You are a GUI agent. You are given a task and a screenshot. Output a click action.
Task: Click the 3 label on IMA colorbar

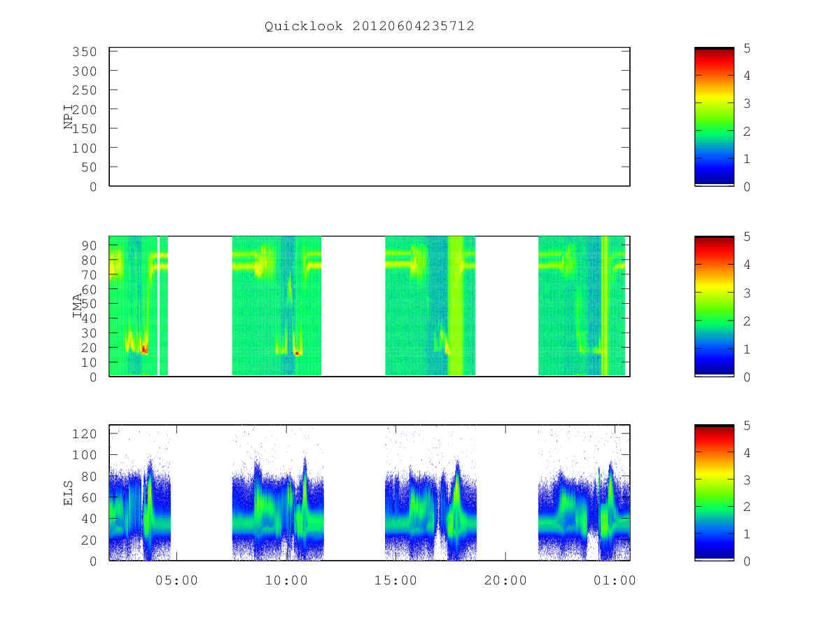pyautogui.click(x=748, y=293)
